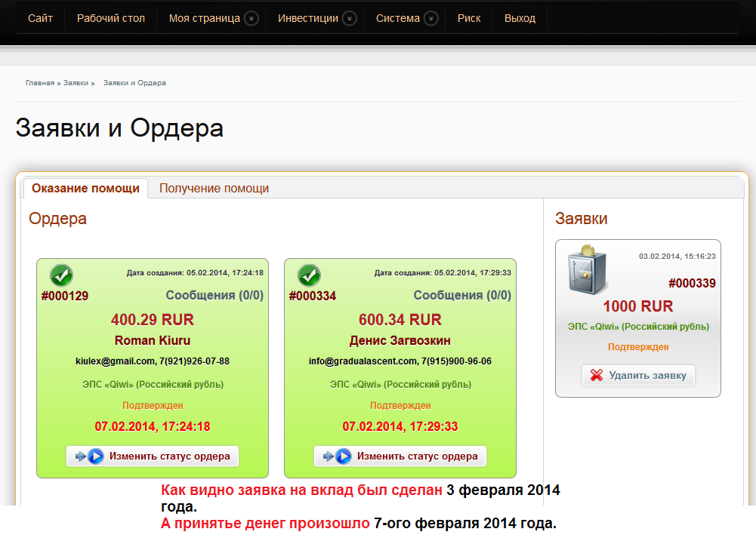Open Сообщения (0/0) in order #000334
This screenshot has height=538, width=756.
click(x=462, y=296)
